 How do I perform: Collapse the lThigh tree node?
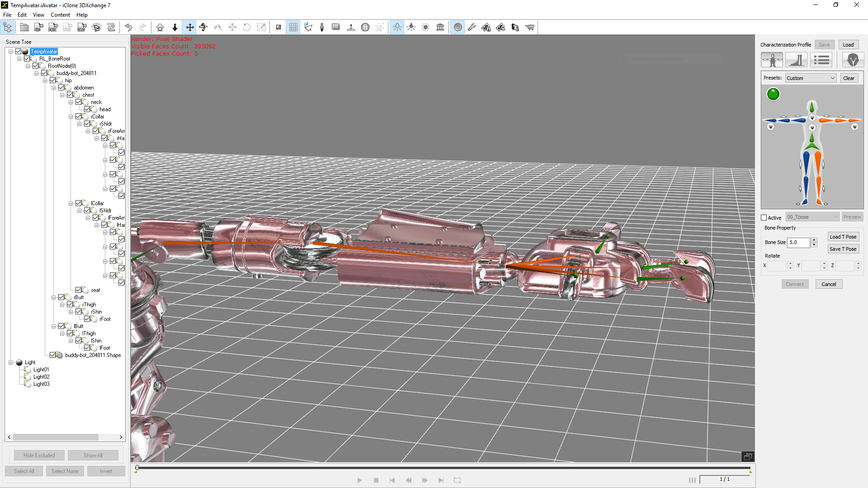(x=62, y=333)
